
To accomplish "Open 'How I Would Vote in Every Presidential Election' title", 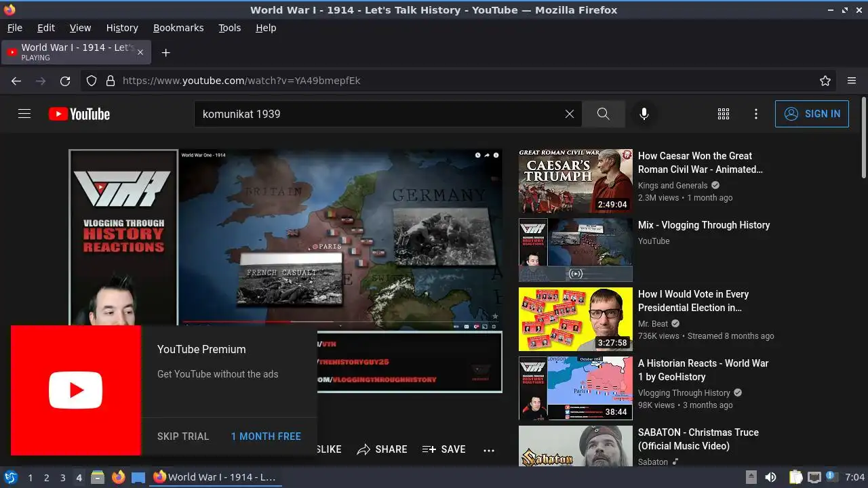I will (x=693, y=301).
